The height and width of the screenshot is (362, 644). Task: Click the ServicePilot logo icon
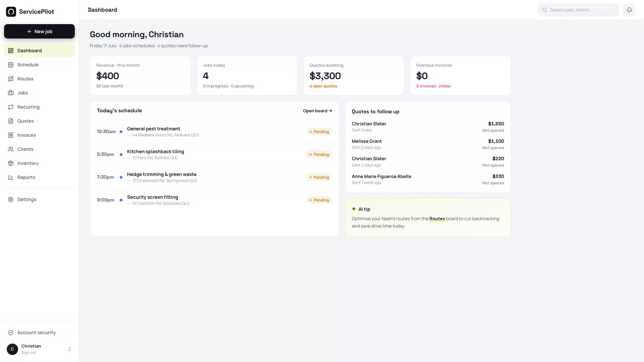point(11,12)
